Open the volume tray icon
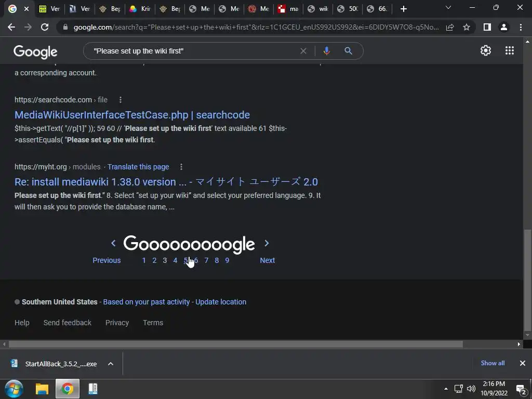532x399 pixels. [471, 389]
